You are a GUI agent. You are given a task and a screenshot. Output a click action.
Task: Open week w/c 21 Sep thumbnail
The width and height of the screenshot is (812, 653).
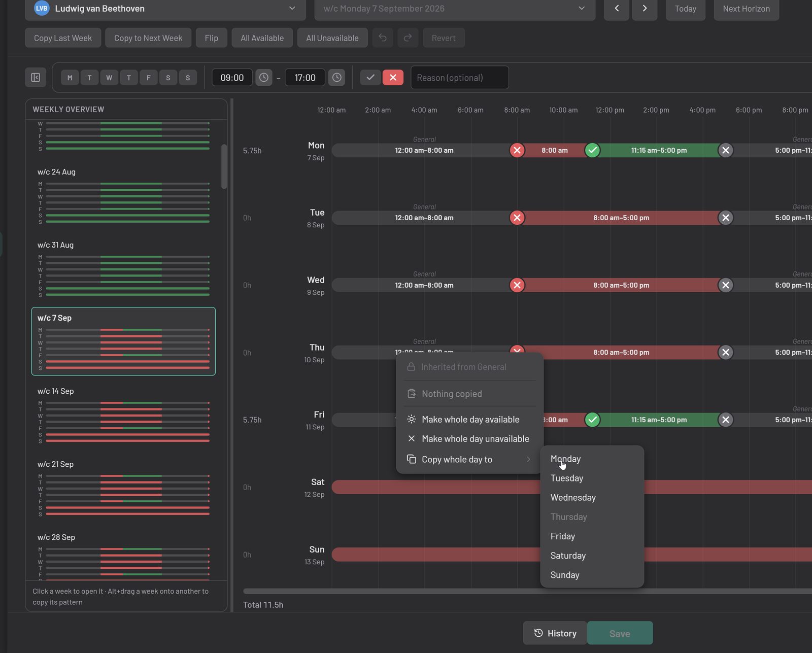(x=123, y=488)
